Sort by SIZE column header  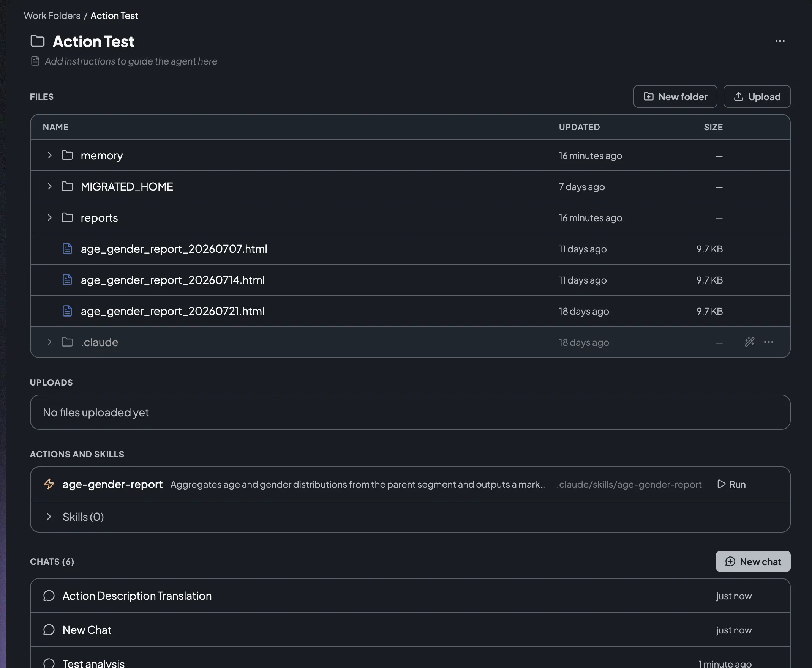713,127
